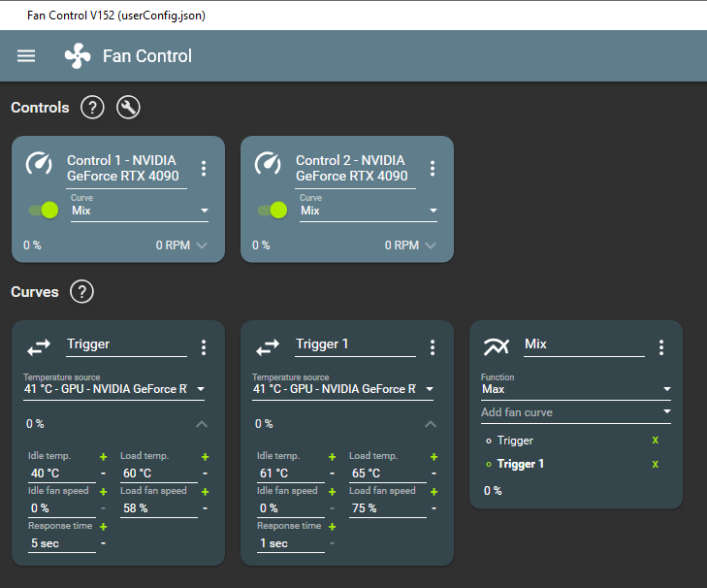Collapse Trigger 1 curve details chevron
Screen dimensions: 707x588
coord(431,424)
